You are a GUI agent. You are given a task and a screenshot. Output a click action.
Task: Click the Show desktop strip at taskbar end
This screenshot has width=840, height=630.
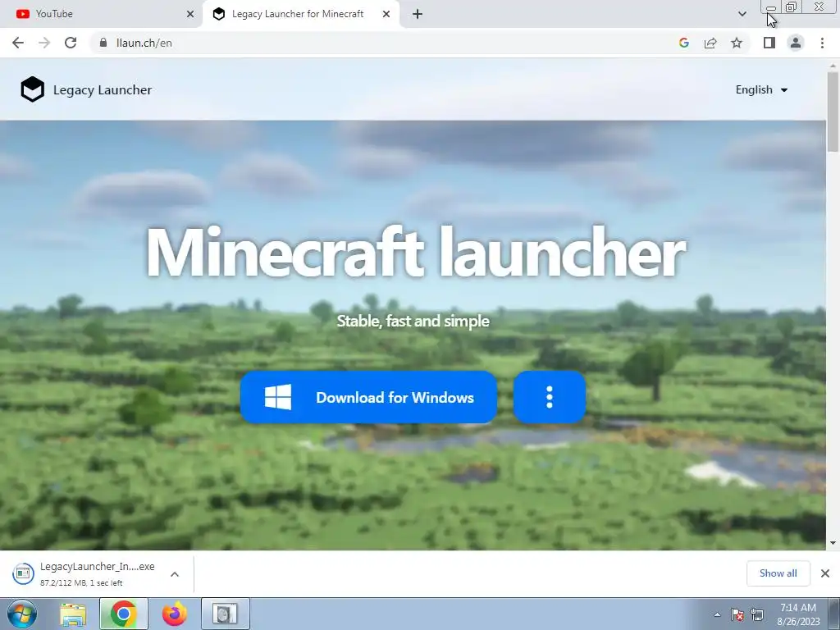pyautogui.click(x=834, y=614)
